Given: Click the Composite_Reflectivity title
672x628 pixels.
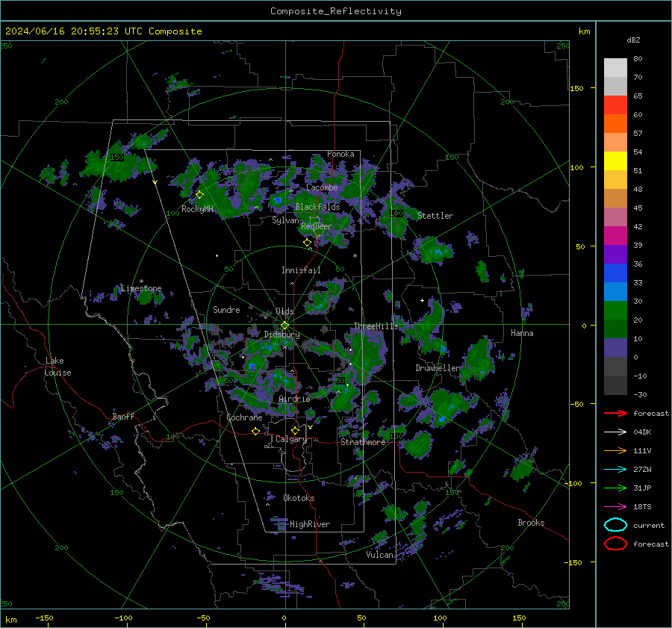Looking at the screenshot, I should point(336,11).
